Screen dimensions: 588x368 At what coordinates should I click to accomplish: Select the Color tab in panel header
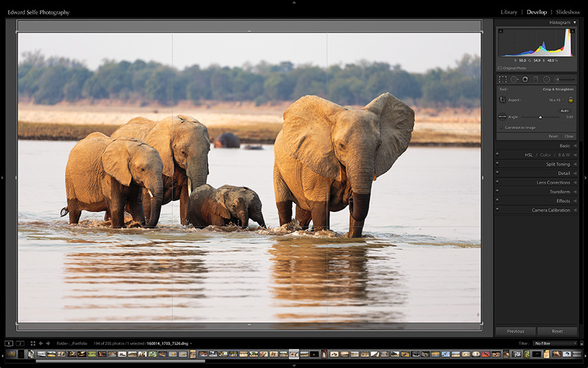point(545,155)
